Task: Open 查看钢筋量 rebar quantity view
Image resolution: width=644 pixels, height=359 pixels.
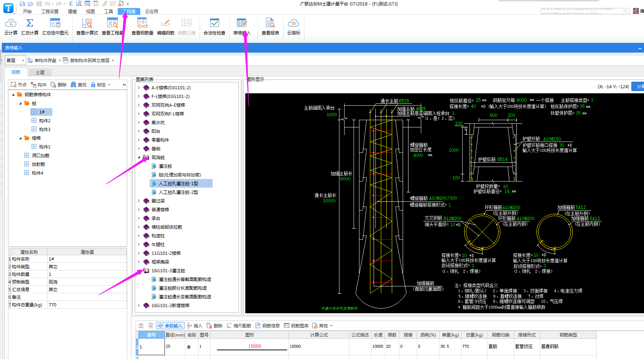Action: tap(142, 27)
